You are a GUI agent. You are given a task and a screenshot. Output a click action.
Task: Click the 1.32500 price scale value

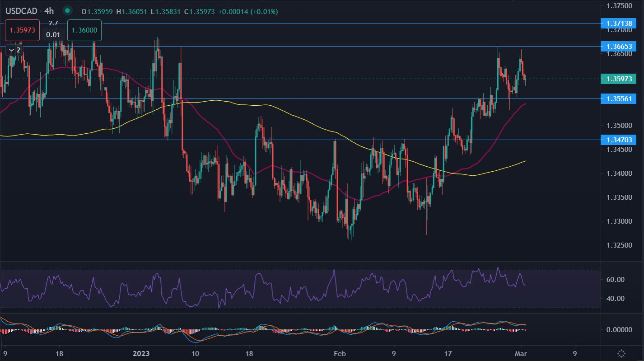[x=619, y=245]
